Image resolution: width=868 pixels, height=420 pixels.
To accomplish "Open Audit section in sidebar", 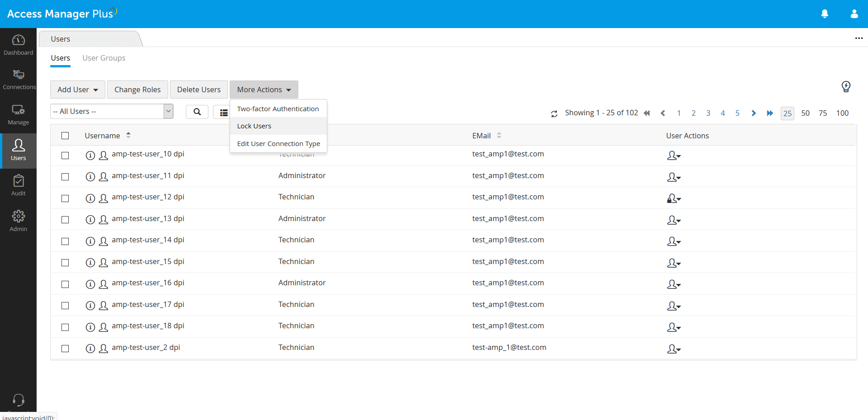I will click(x=19, y=186).
